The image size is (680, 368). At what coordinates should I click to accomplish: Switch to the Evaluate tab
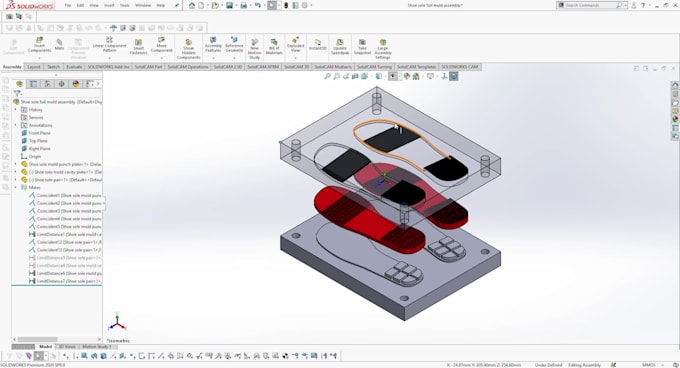(x=74, y=67)
